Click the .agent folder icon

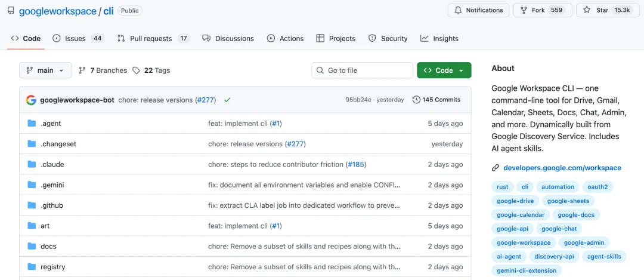[x=32, y=124]
